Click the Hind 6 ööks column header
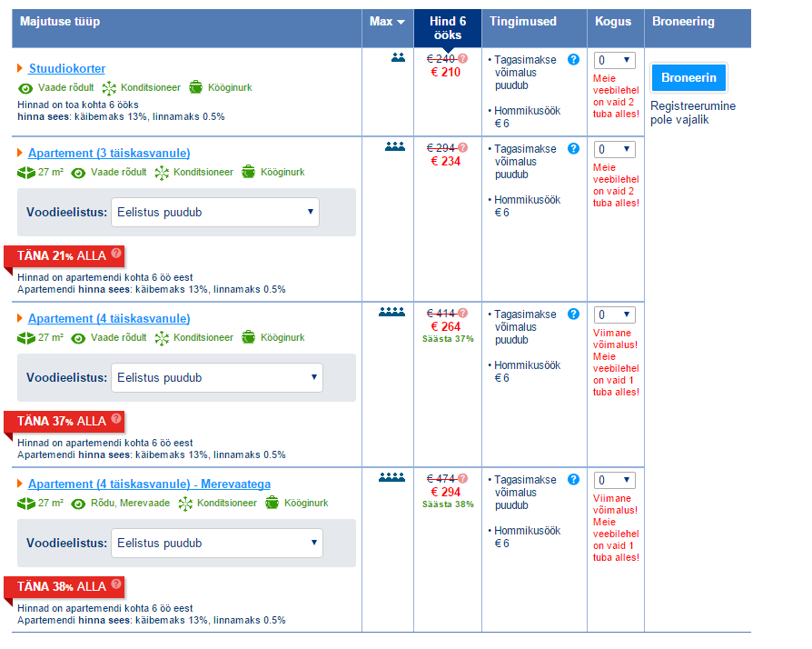The image size is (812, 649). pyautogui.click(x=448, y=28)
